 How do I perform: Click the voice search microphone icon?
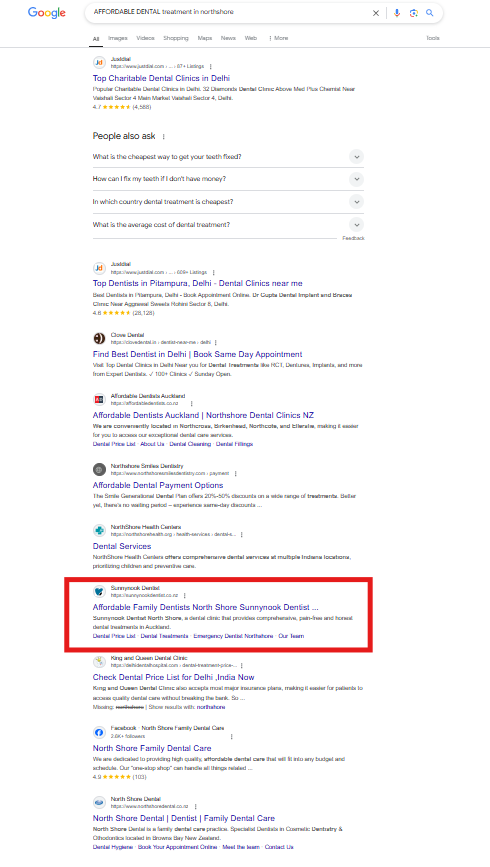pyautogui.click(x=397, y=13)
